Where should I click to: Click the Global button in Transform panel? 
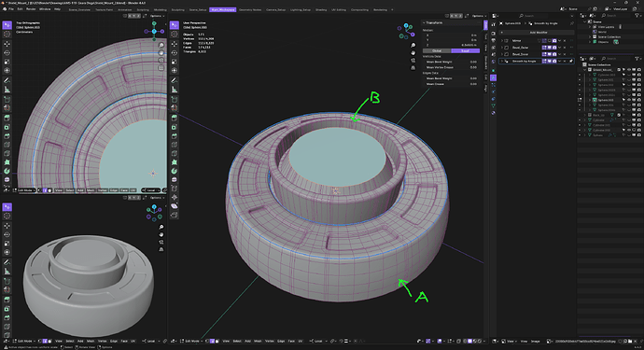(x=437, y=50)
